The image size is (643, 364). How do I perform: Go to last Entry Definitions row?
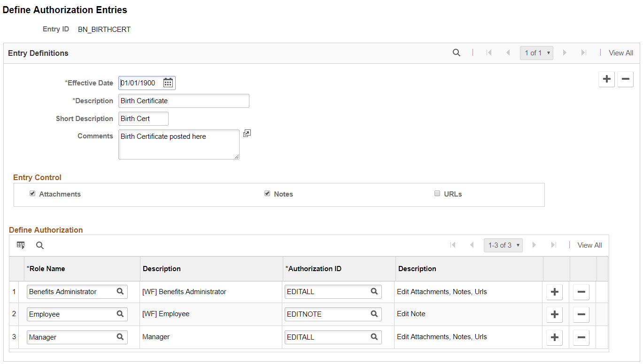[584, 53]
